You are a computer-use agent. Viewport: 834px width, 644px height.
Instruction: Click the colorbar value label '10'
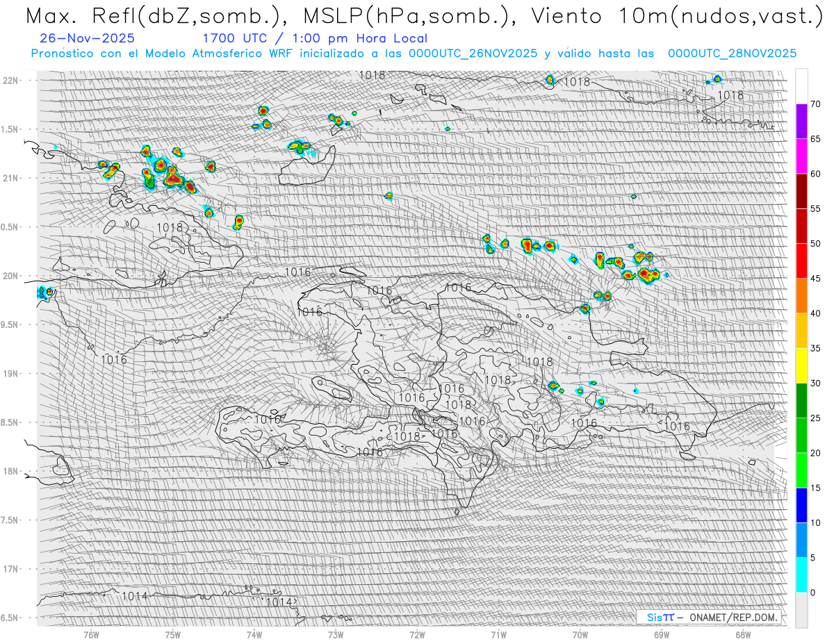(815, 523)
